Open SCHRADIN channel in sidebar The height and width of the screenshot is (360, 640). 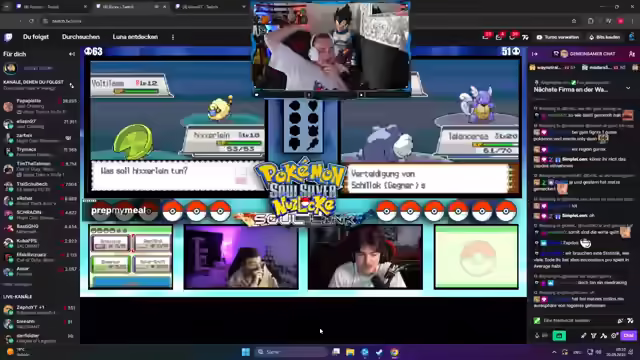pyautogui.click(x=40, y=215)
